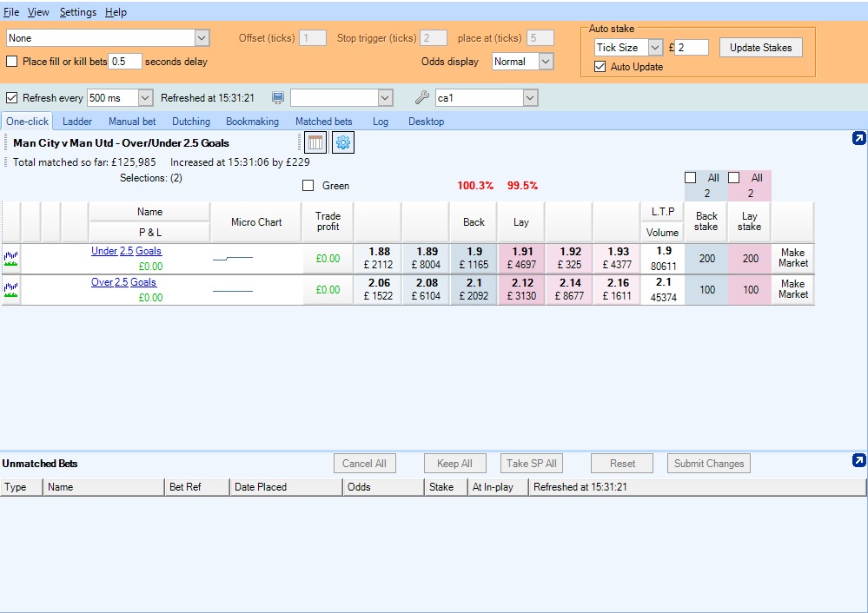This screenshot has height=613, width=868.
Task: Collapse the market panel via top-right blue arrow
Action: point(858,137)
